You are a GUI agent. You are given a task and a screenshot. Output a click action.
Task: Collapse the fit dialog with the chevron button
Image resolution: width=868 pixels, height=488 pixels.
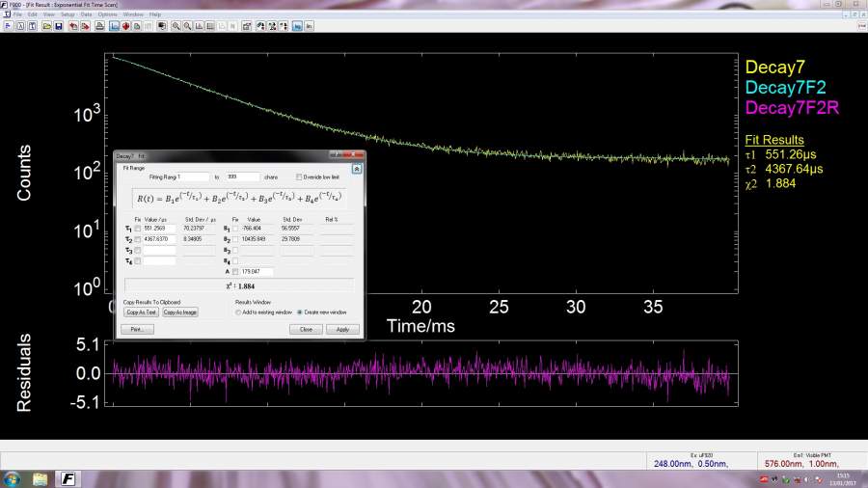pyautogui.click(x=356, y=168)
